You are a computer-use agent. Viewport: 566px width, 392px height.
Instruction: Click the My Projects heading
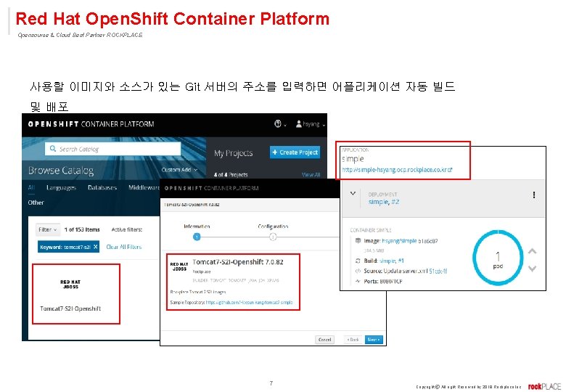(x=233, y=153)
